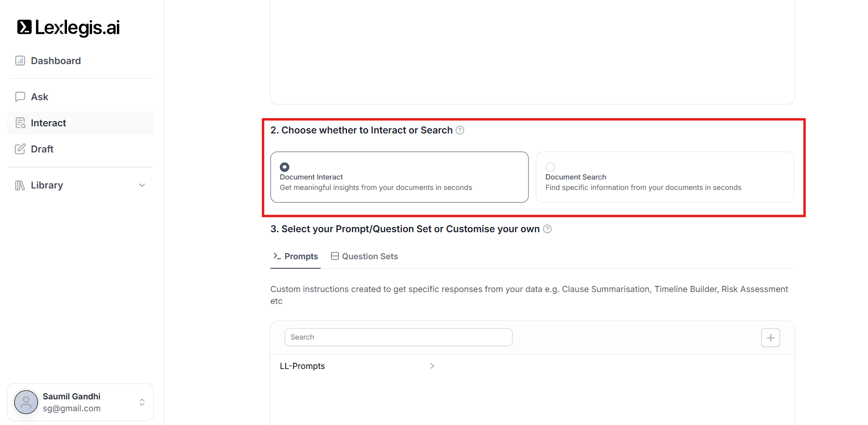
Task: Click the user avatar for Saumil Gandhi
Action: point(26,402)
